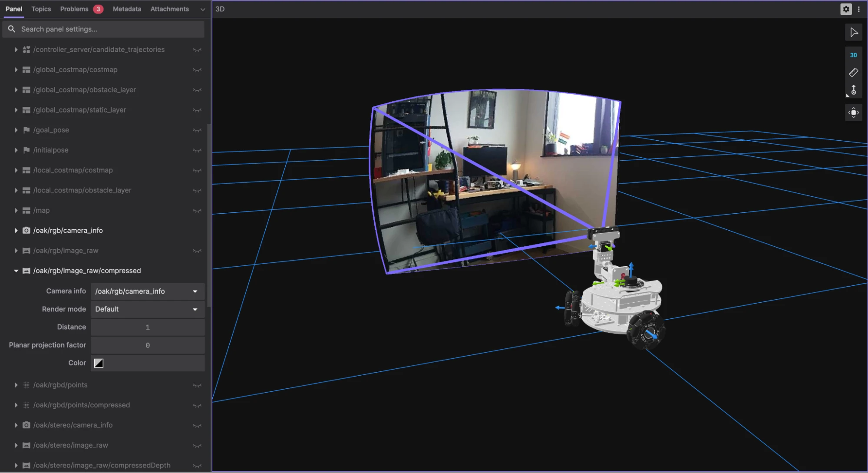Click the /oak/rgb/image_raw image icon
The image size is (868, 473).
click(x=26, y=251)
